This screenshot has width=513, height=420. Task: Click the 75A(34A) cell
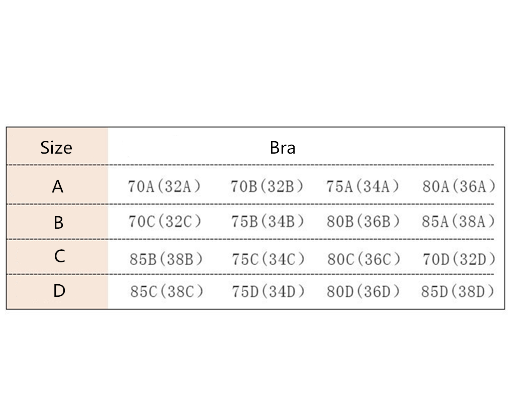pos(363,187)
